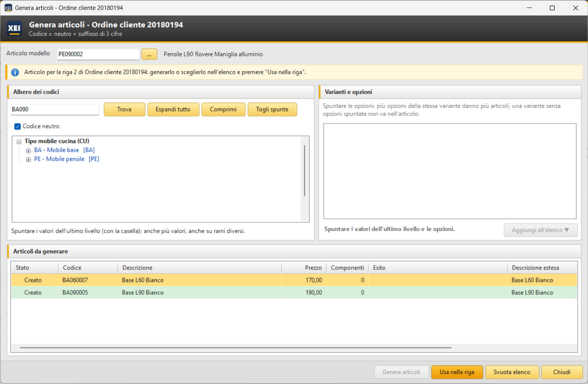Click the Svuota elenco button
Viewport: 588px width, 384px height.
(512, 372)
